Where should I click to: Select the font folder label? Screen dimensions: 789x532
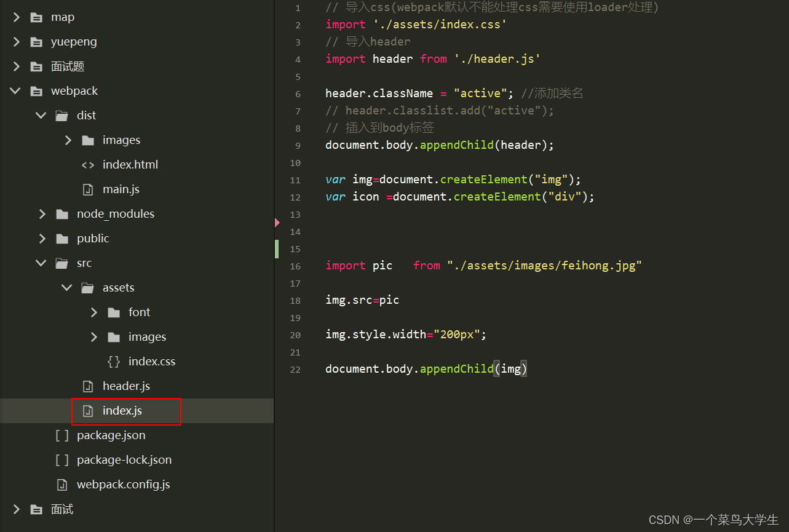139,312
